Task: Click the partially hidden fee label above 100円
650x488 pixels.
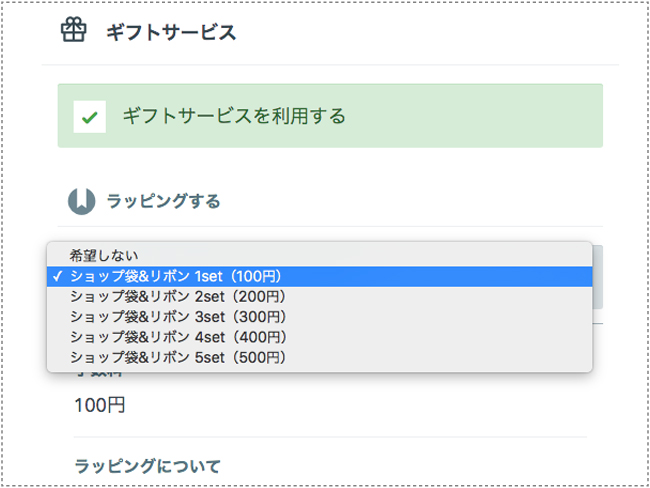Action: tap(98, 377)
